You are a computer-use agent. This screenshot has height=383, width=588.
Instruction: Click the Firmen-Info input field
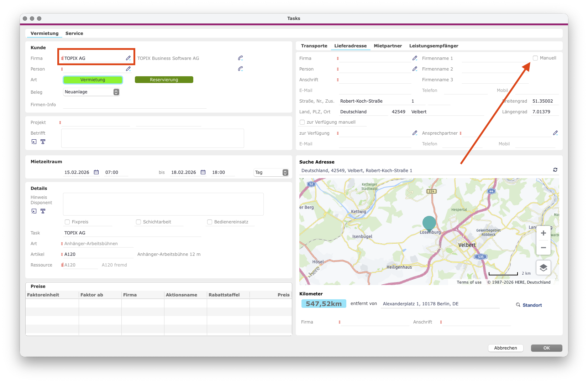tap(135, 105)
